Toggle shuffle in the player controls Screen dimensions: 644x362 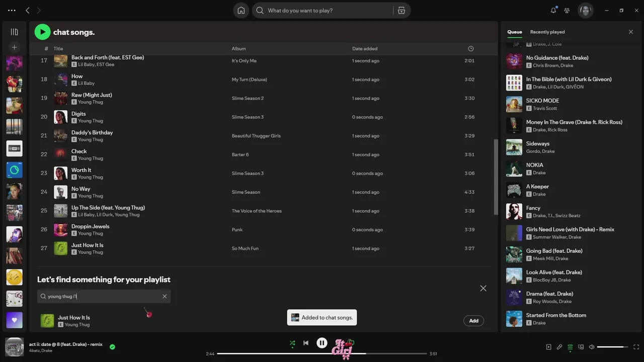[292, 343]
